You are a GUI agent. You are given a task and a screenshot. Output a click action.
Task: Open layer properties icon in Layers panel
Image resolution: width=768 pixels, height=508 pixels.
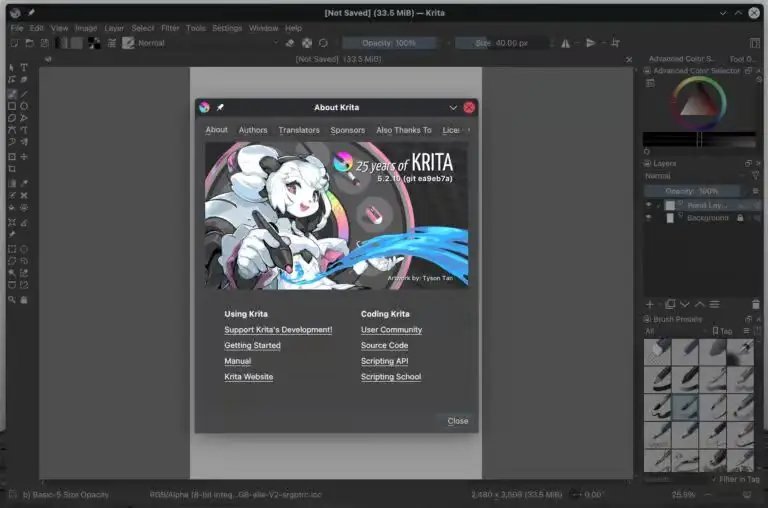point(715,304)
